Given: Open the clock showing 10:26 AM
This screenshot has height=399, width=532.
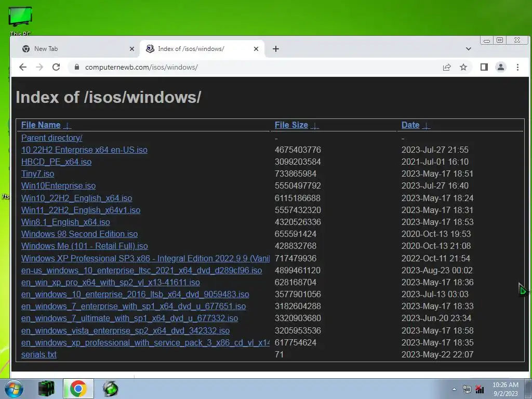Looking at the screenshot, I should (x=506, y=389).
